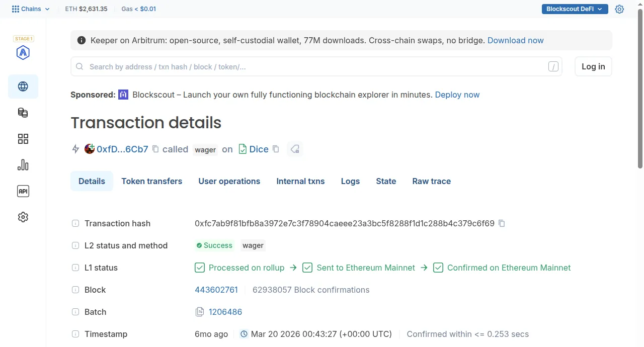Image resolution: width=644 pixels, height=347 pixels.
Task: Open the Blockscout DeFi dropdown
Action: 575,9
